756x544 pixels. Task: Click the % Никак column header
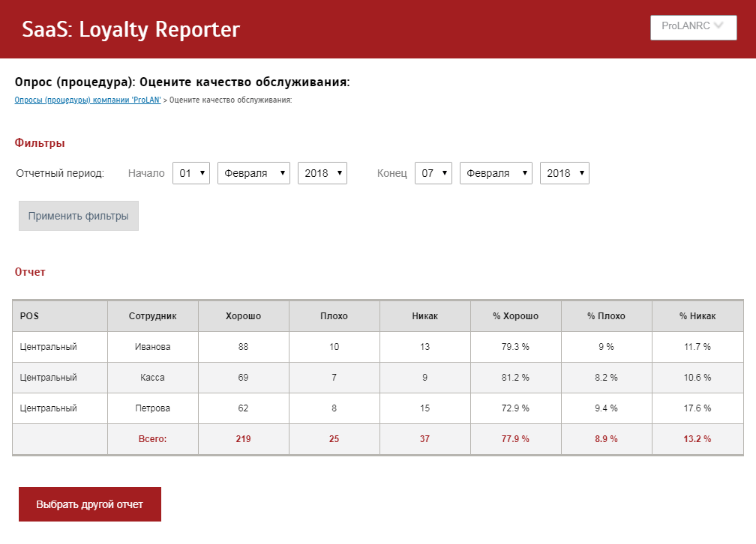697,316
